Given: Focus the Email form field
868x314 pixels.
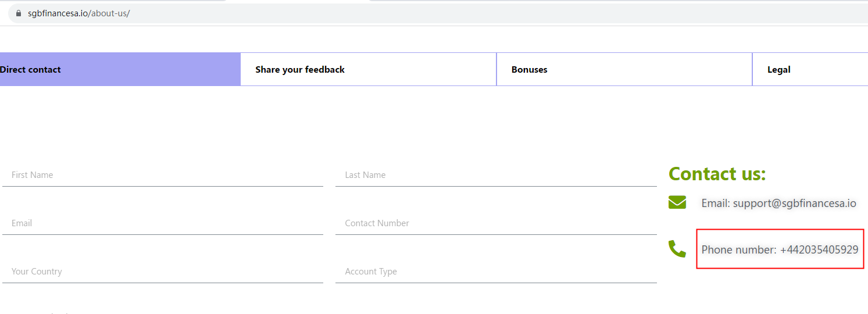Looking at the screenshot, I should pos(163,223).
